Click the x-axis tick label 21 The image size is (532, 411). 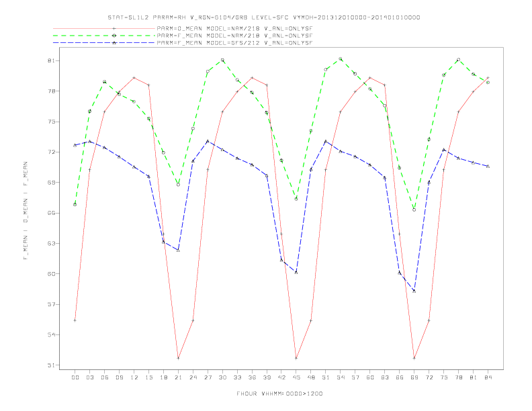[178, 377]
